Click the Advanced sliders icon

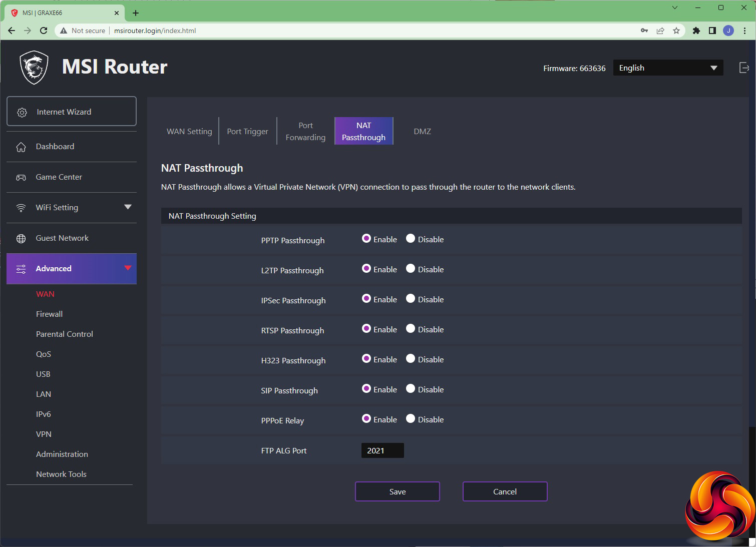point(21,269)
